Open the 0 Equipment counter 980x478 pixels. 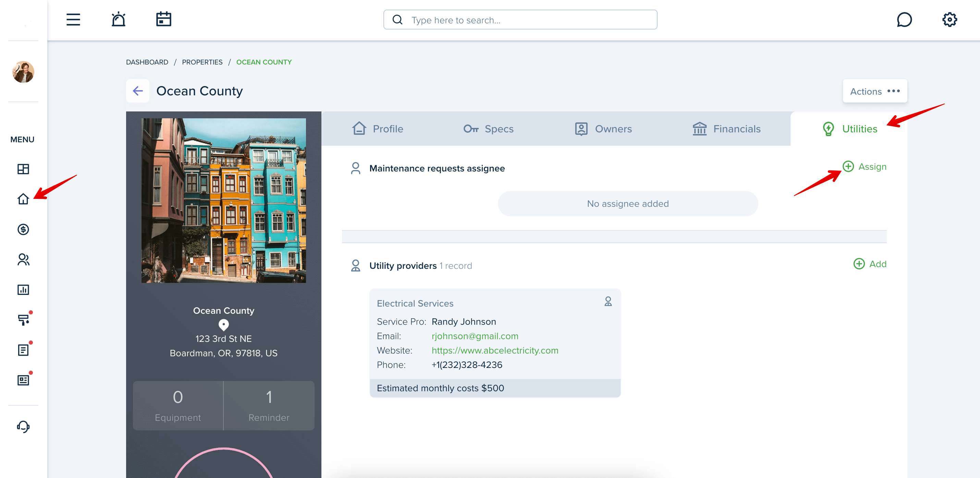[x=177, y=406]
